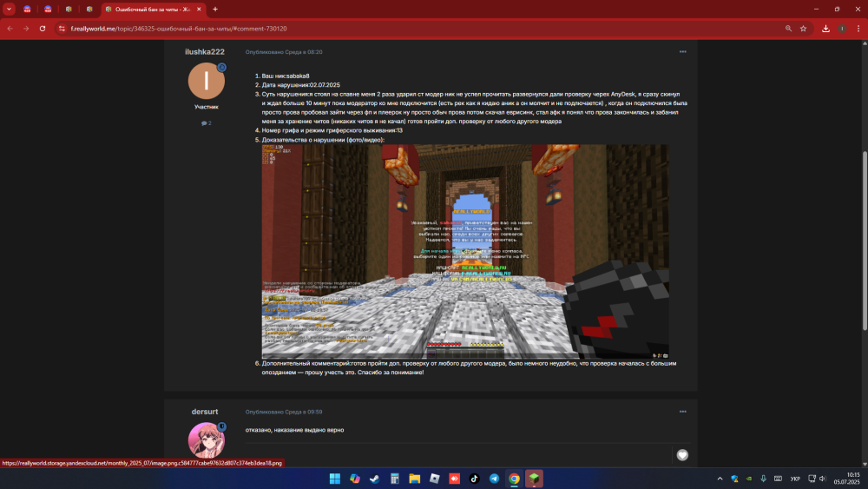868x489 pixels.
Task: Open the Chrome profile avatar
Action: pos(842,29)
